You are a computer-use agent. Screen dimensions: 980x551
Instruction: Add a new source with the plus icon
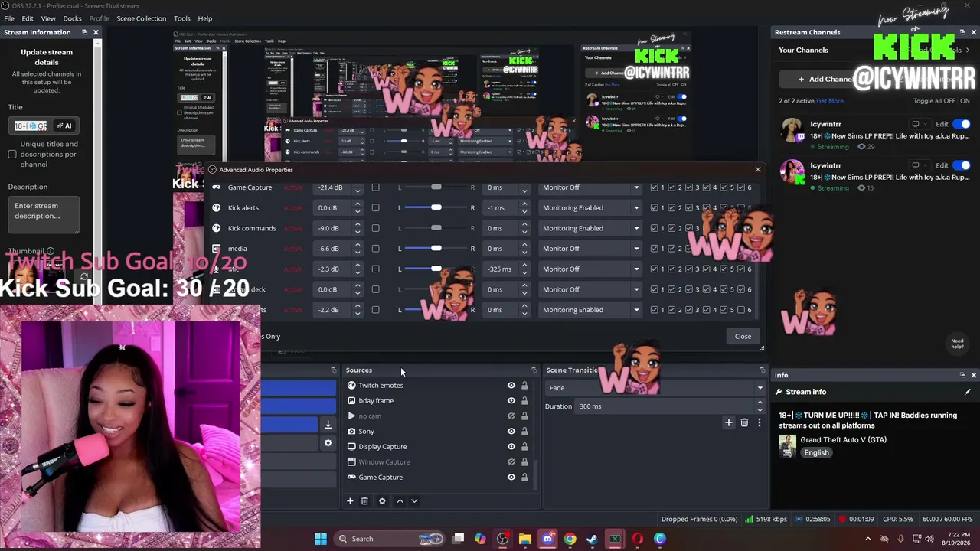tap(350, 501)
